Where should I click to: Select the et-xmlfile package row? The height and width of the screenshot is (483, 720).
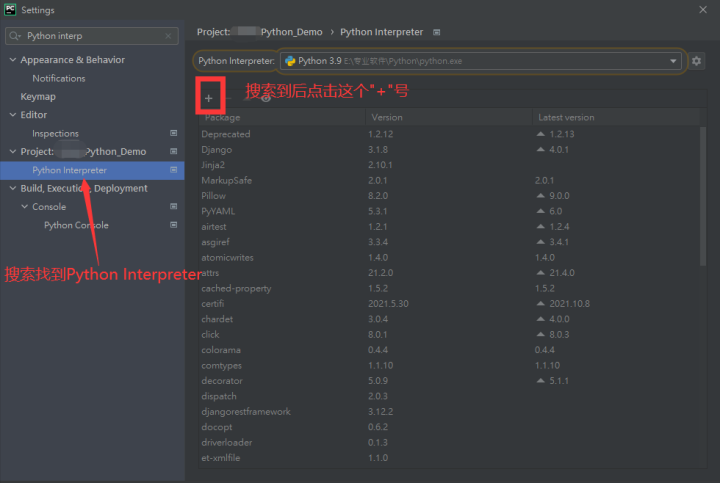coord(449,458)
